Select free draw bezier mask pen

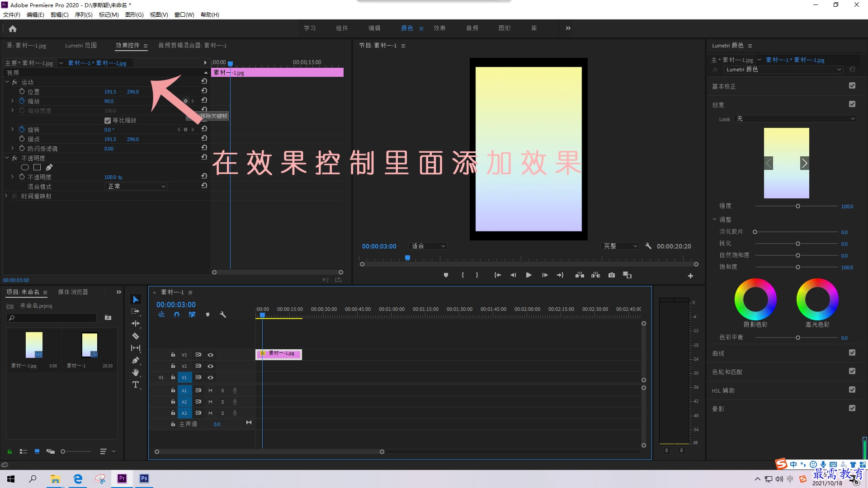click(x=49, y=167)
